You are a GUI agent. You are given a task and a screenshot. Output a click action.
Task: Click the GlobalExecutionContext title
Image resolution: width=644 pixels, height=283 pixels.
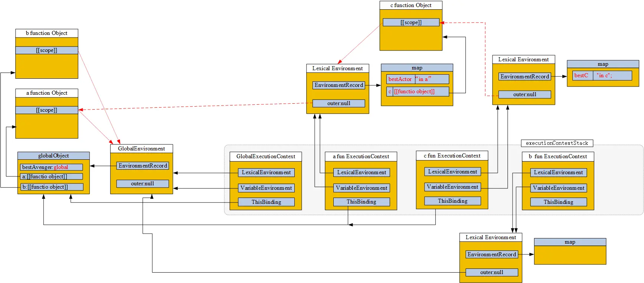(266, 156)
